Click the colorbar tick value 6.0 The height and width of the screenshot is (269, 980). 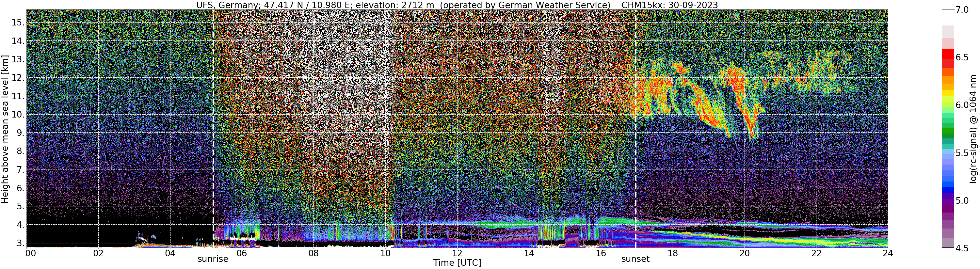pos(962,105)
